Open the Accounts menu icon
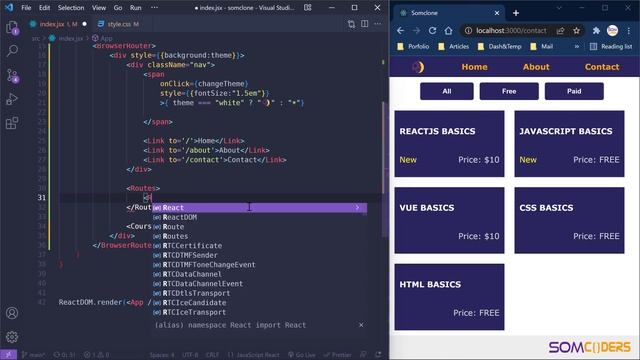The width and height of the screenshot is (640, 360). [x=12, y=313]
